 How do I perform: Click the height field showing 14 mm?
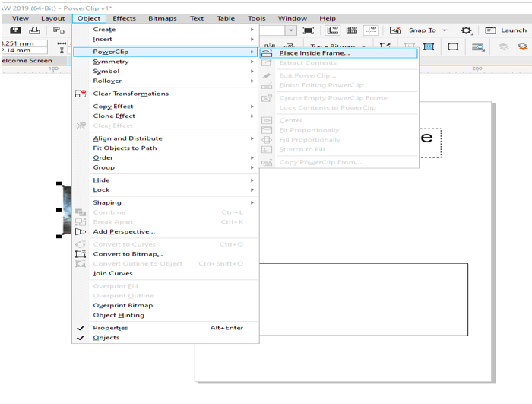pos(25,51)
